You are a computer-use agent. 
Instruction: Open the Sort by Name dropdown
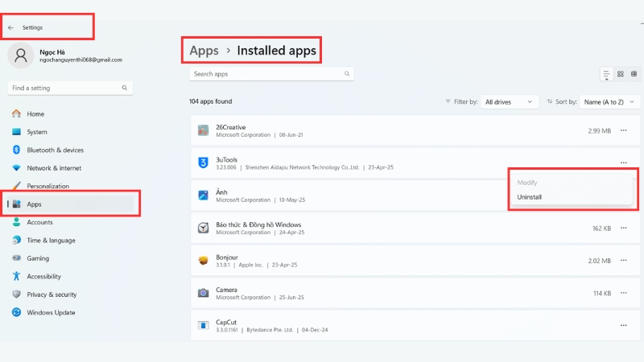pos(610,102)
